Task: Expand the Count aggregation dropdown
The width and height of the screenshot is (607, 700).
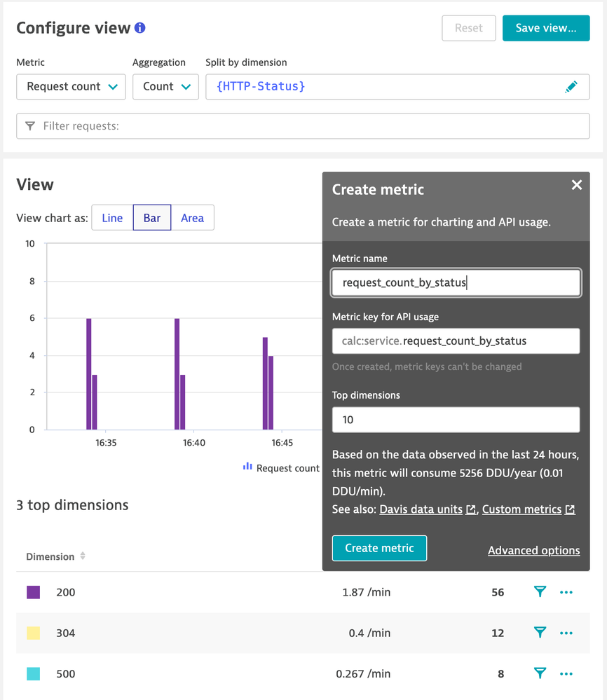Action: pyautogui.click(x=166, y=87)
